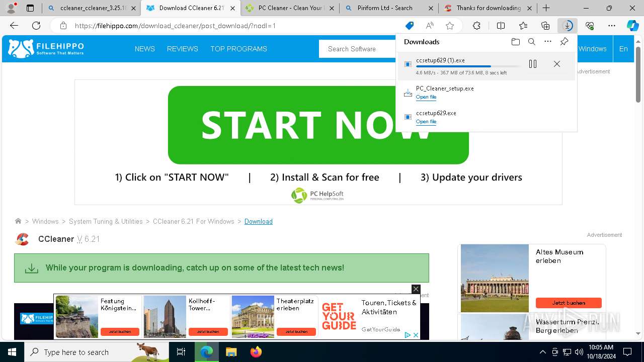644x362 pixels.
Task: Open CCleaner 6.21 For Windows breadcrumb
Action: coord(194,221)
